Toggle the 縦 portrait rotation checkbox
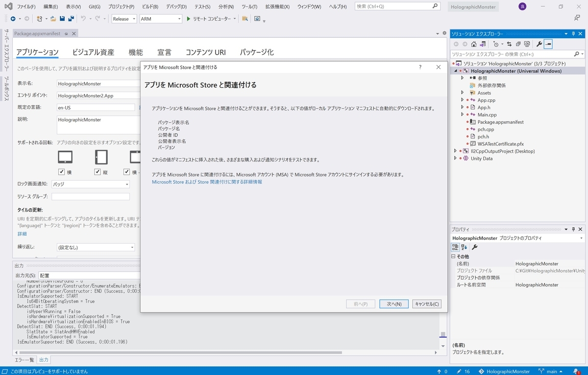 [98, 172]
